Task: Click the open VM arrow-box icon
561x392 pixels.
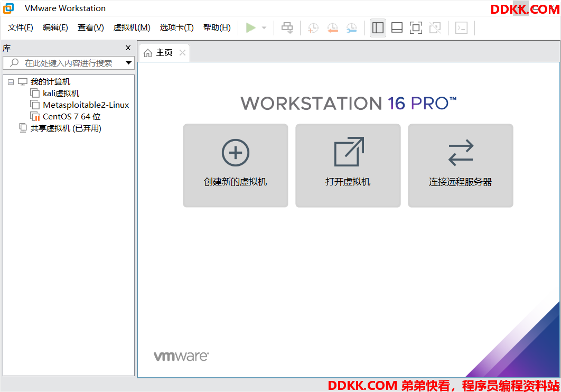Action: [x=349, y=152]
